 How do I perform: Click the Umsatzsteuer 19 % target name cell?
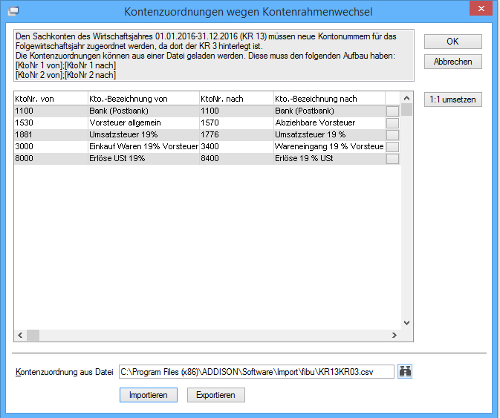coord(329,135)
